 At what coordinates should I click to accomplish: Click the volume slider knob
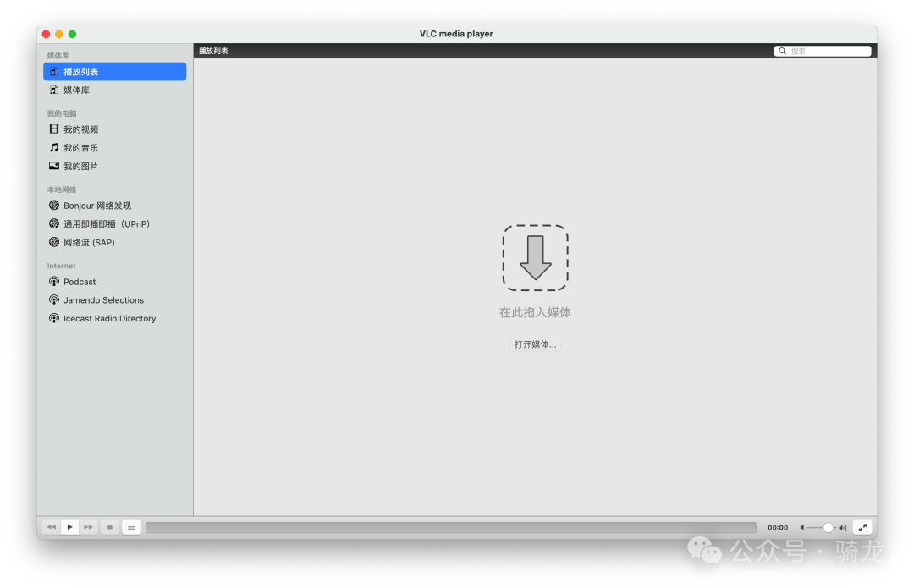tap(828, 527)
